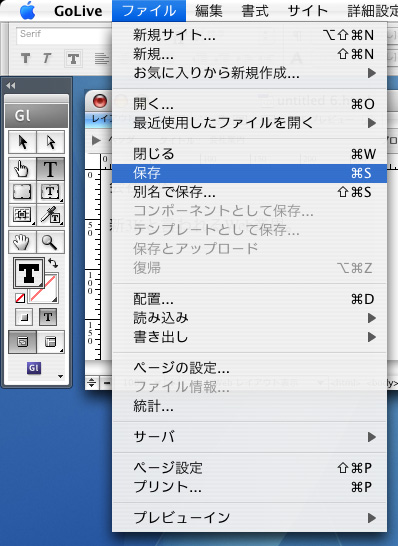Screen dimensions: 398x546
Task: Open the toolbox small dropdown arrow
Action: point(61,376)
